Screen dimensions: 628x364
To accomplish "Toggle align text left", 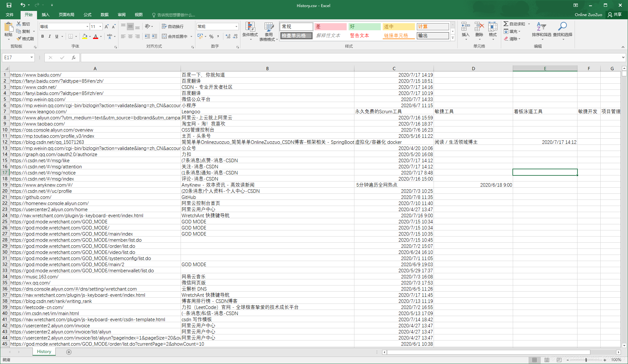I will coord(123,36).
